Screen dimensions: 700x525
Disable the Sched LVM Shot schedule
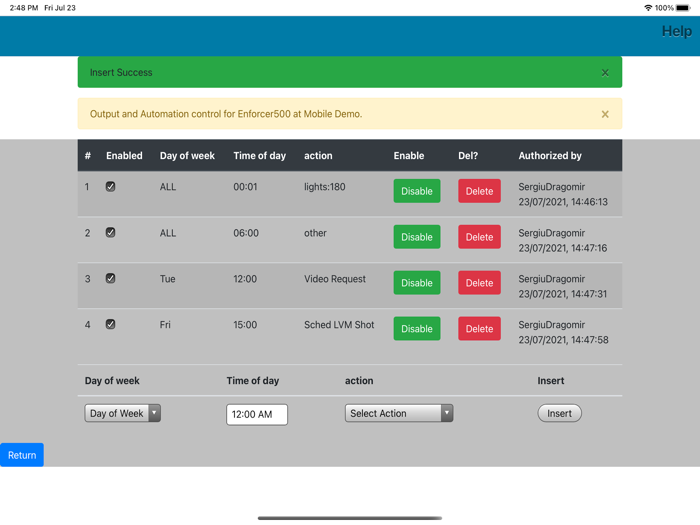tap(417, 329)
